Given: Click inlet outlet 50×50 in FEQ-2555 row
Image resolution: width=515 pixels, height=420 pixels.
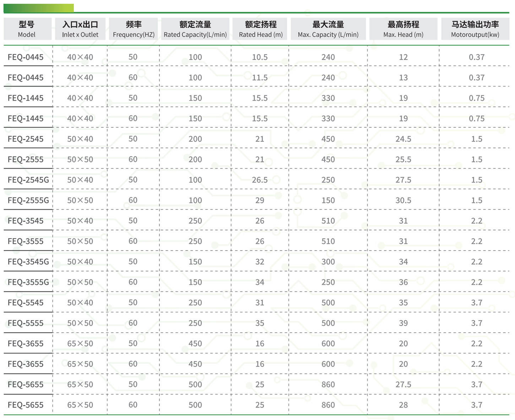Looking at the screenshot, I should click(80, 159).
